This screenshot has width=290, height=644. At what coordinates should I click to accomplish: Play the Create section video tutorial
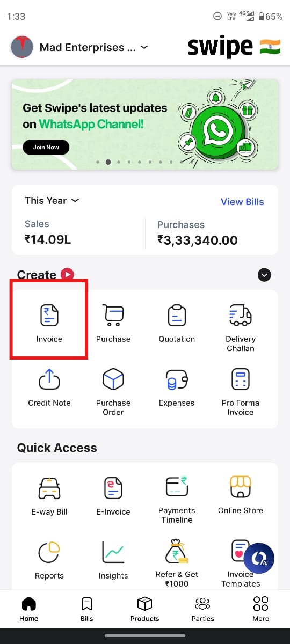click(x=67, y=275)
